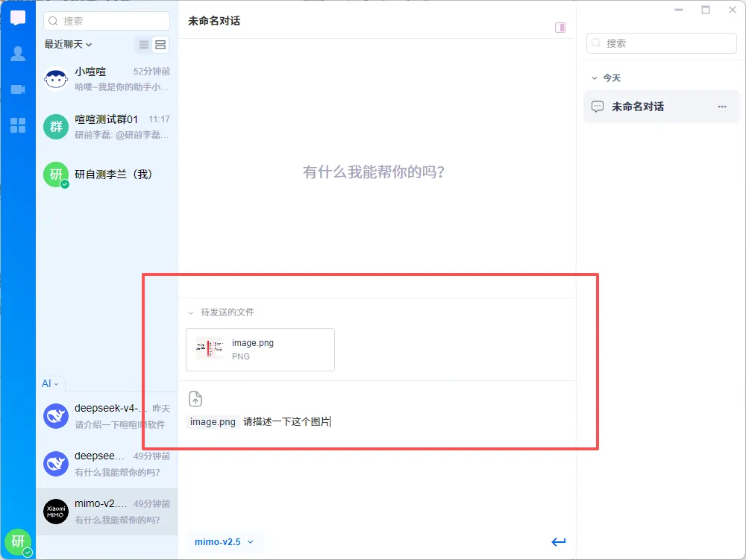
Task: Open the mimo-v2 chat entry
Action: point(107,512)
